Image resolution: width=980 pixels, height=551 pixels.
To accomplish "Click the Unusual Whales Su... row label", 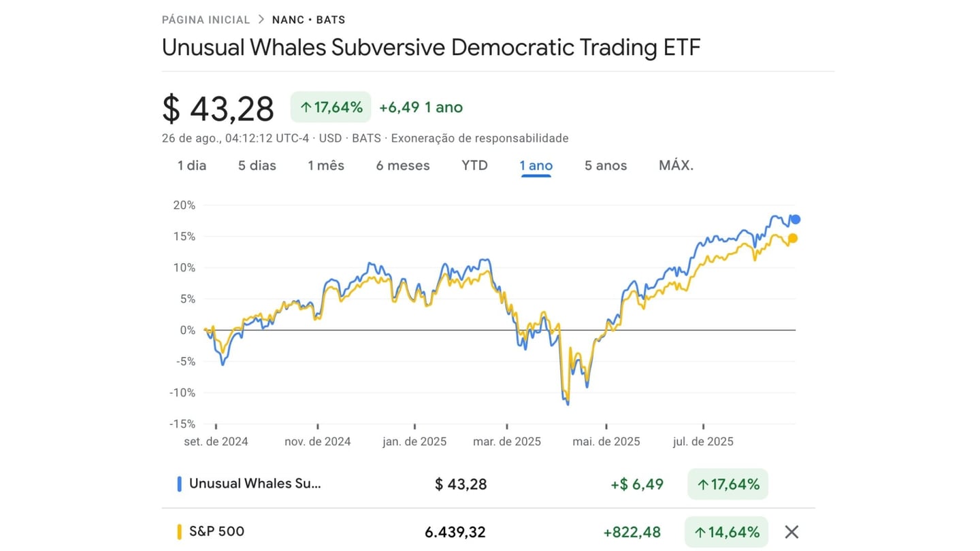I will click(255, 484).
